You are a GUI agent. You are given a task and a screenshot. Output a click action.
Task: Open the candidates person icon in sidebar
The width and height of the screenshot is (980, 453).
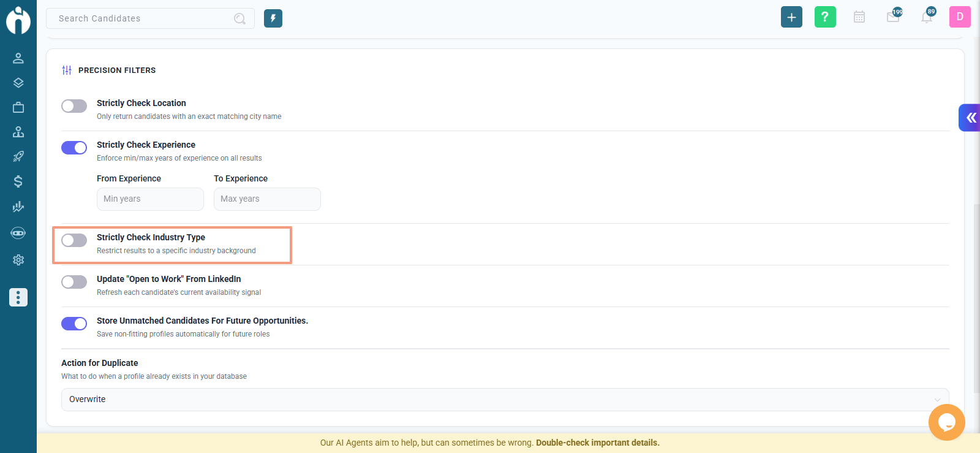pos(18,58)
